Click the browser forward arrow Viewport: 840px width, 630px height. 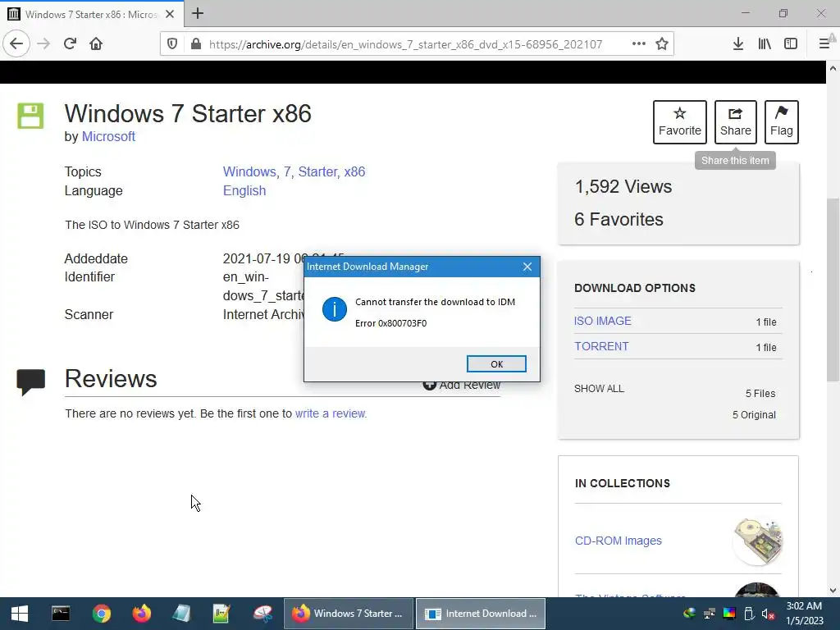coord(43,43)
